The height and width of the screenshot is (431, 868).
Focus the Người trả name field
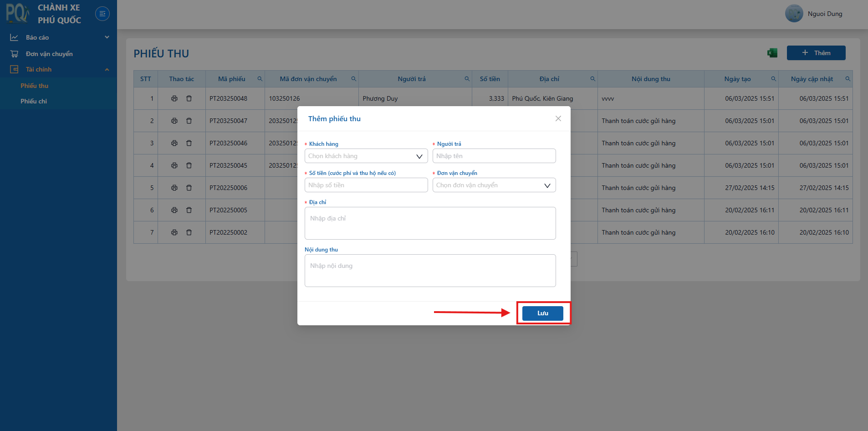pyautogui.click(x=494, y=156)
